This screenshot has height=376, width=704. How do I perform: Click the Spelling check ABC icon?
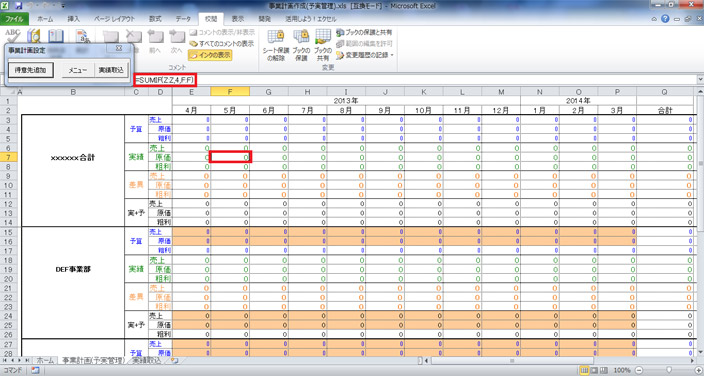[x=13, y=35]
